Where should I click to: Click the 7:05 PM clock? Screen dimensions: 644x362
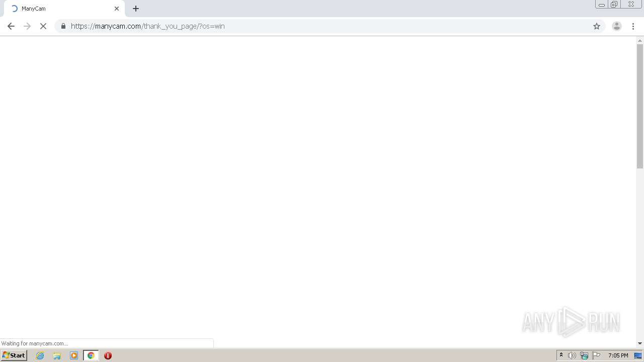(618, 355)
